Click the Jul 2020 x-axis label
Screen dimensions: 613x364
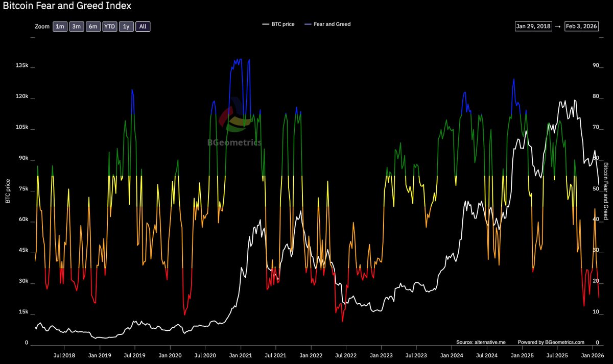click(x=205, y=354)
